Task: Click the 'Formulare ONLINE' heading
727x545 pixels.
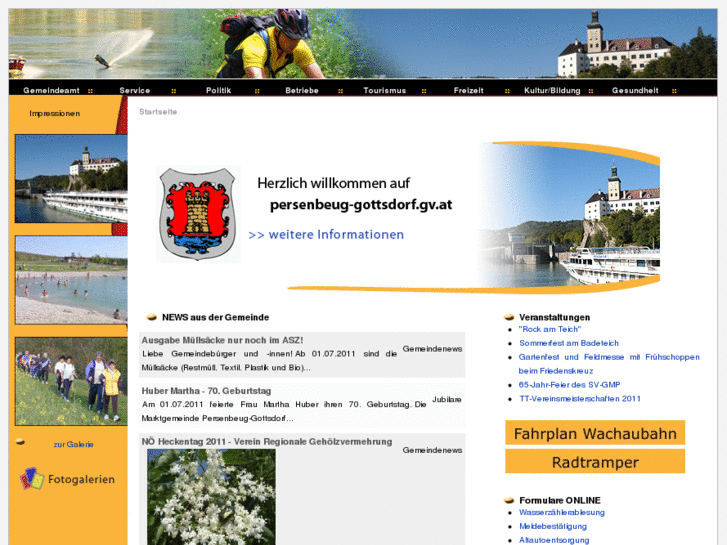Action: click(x=560, y=500)
